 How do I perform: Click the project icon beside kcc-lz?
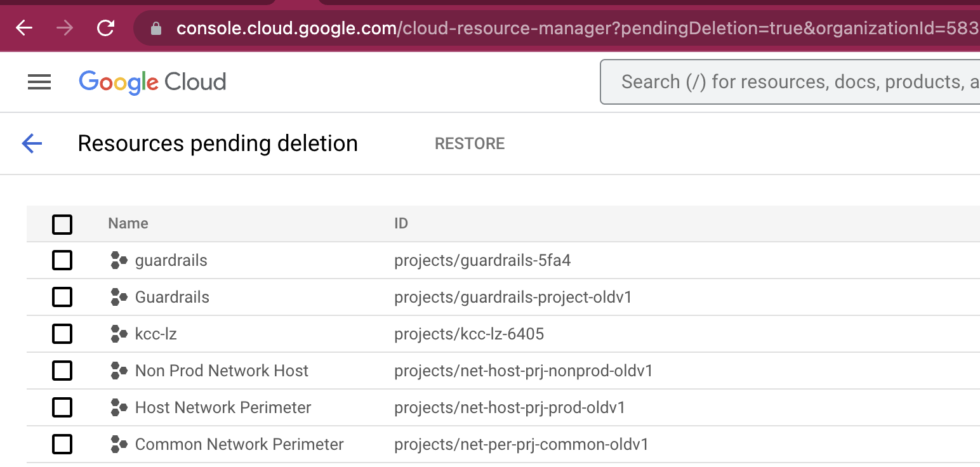(x=119, y=334)
